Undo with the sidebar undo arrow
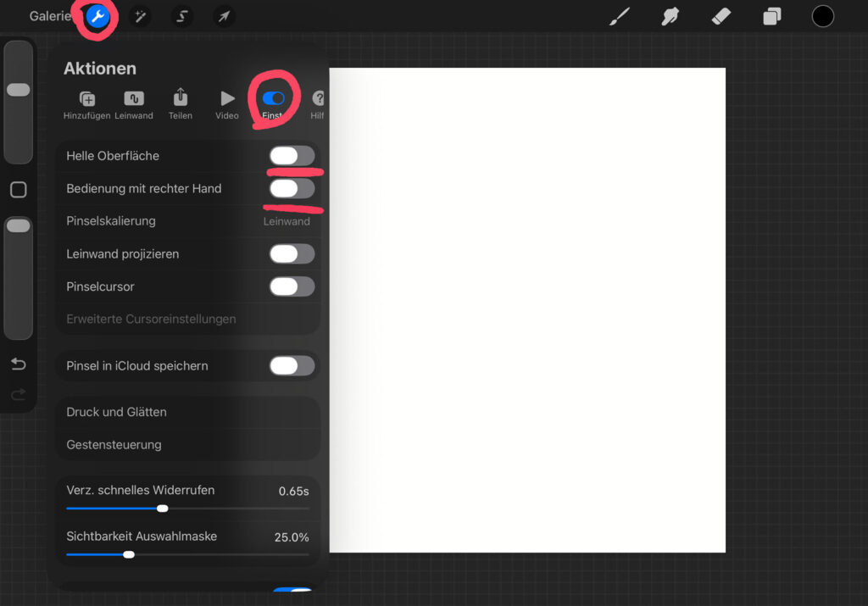This screenshot has height=606, width=868. [x=19, y=364]
